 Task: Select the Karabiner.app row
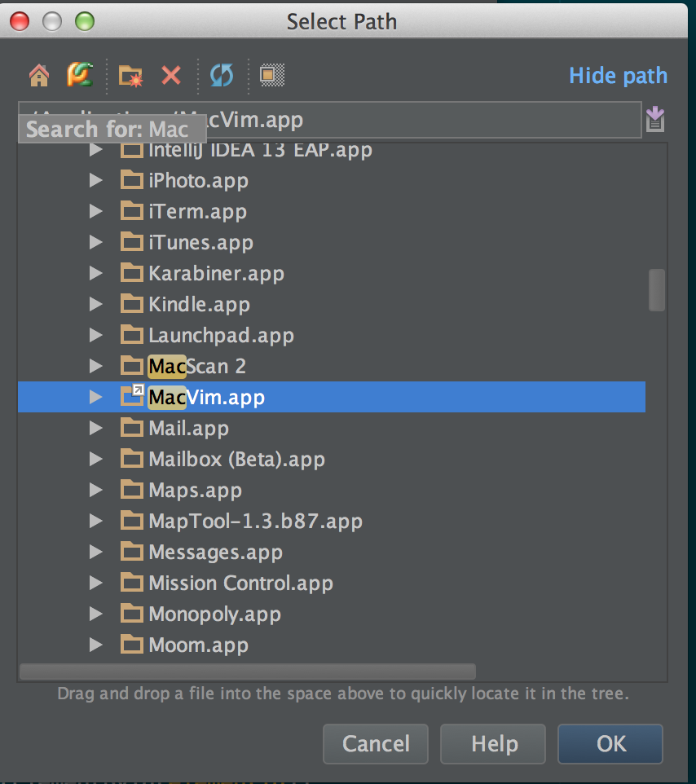click(x=332, y=273)
